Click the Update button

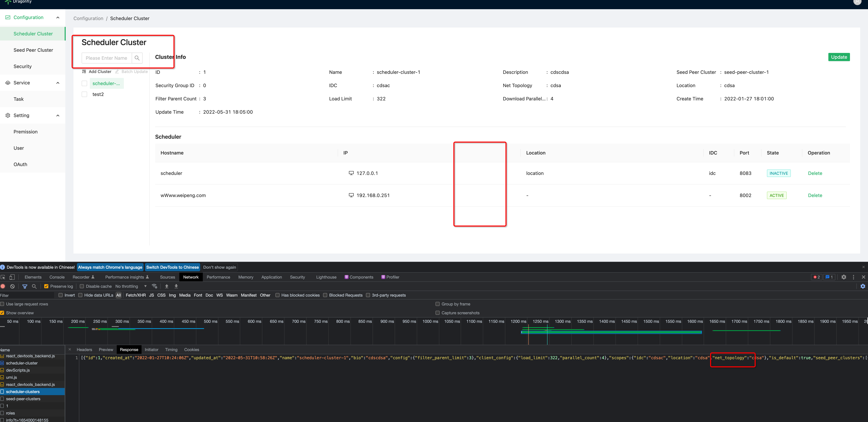click(x=839, y=57)
